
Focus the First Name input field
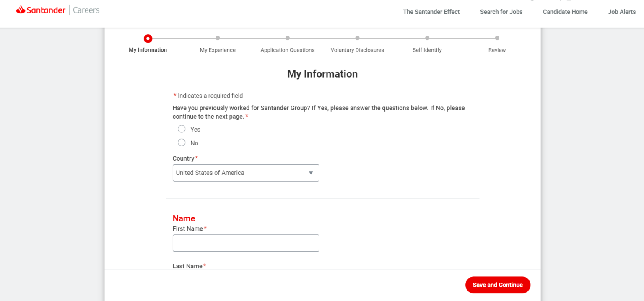[x=246, y=243]
